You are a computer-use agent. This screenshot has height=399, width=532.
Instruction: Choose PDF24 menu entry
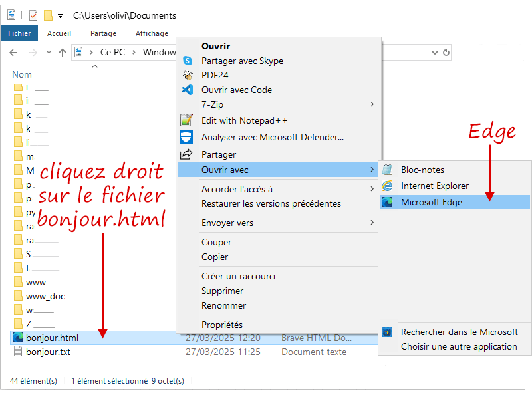click(215, 75)
